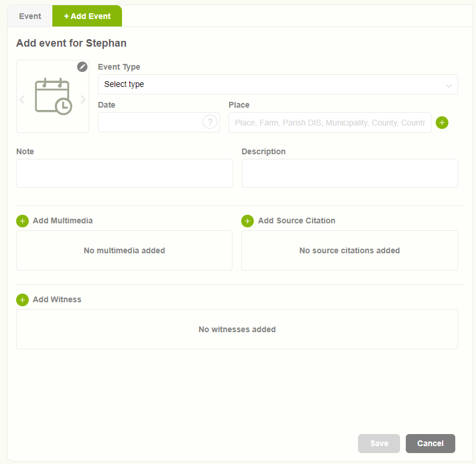Click the pencil edit icon on event image

pyautogui.click(x=82, y=67)
